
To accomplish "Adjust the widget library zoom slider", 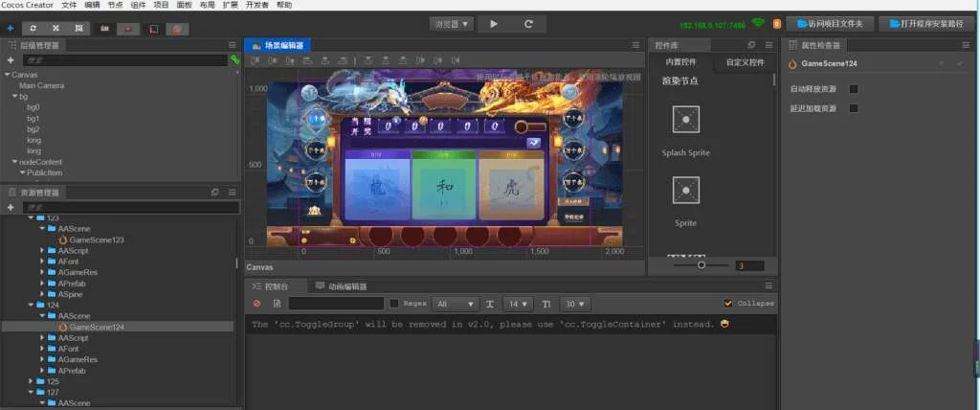I will pyautogui.click(x=702, y=265).
